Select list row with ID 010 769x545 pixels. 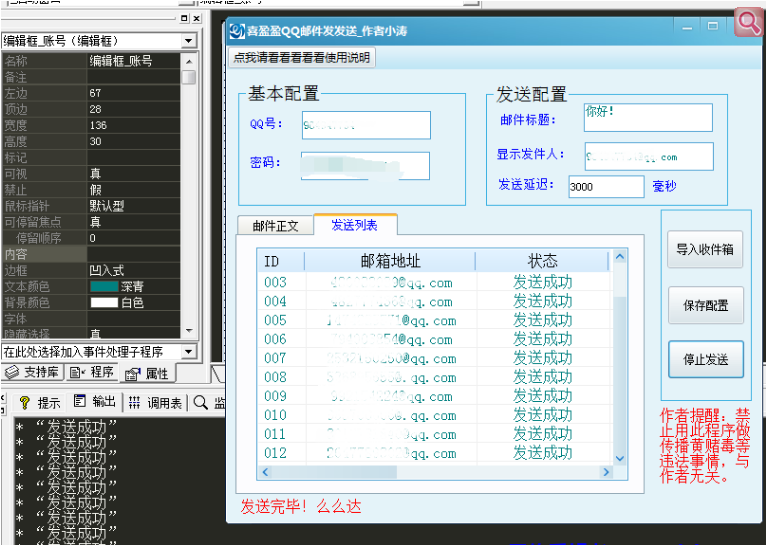pos(435,415)
